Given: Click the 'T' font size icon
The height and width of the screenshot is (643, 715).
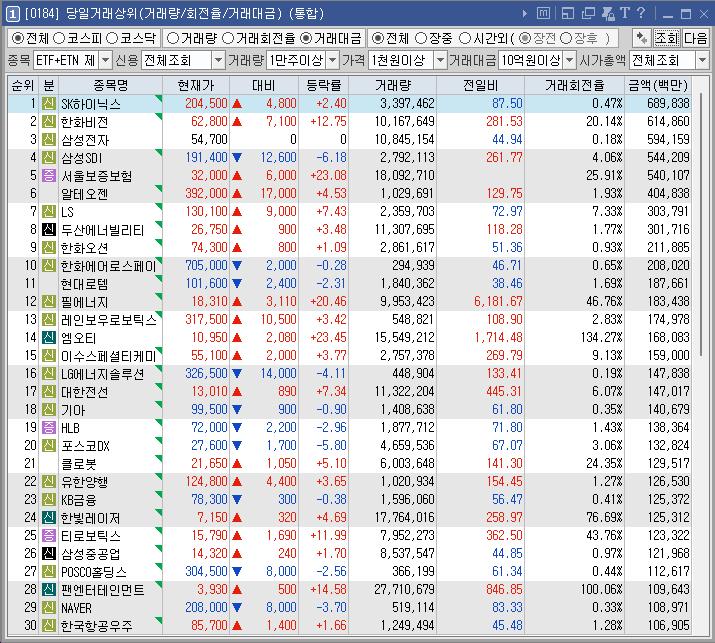Looking at the screenshot, I should [x=625, y=13].
